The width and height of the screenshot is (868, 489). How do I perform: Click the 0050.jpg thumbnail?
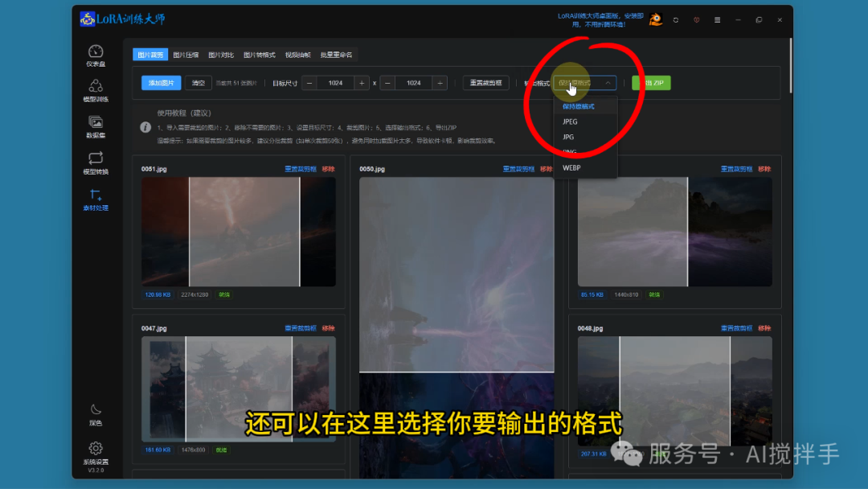coord(457,328)
